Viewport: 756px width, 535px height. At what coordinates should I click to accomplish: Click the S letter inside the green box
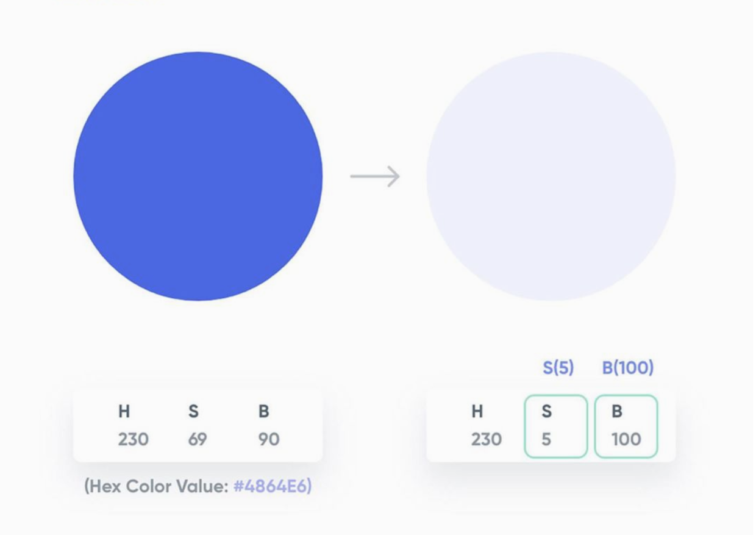coord(546,412)
